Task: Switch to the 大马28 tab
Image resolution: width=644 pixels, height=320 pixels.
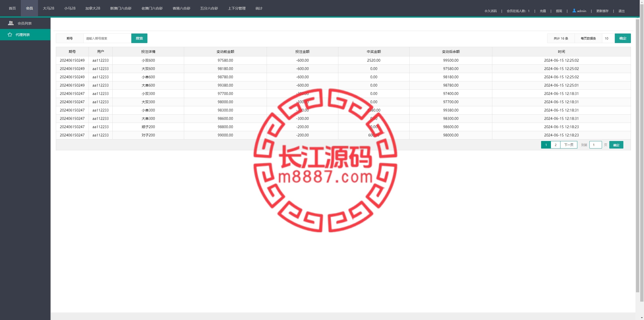Action: pyautogui.click(x=49, y=8)
